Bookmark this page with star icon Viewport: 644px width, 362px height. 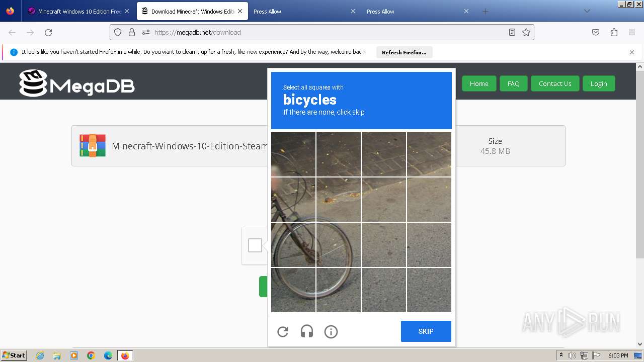click(x=526, y=32)
